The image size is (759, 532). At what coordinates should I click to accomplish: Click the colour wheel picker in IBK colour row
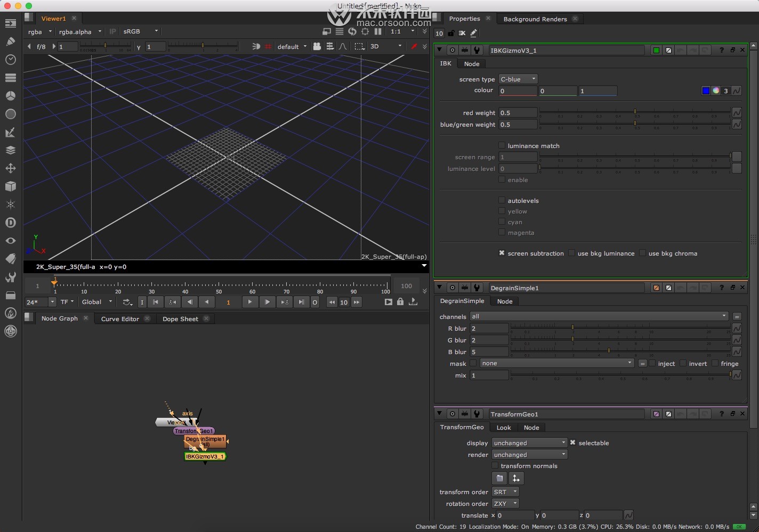pos(716,91)
